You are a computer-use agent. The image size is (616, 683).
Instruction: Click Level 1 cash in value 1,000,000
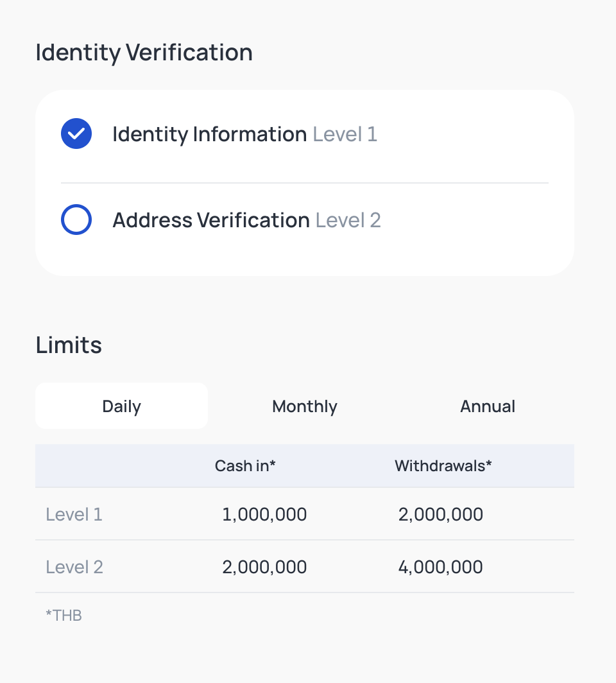click(x=264, y=514)
